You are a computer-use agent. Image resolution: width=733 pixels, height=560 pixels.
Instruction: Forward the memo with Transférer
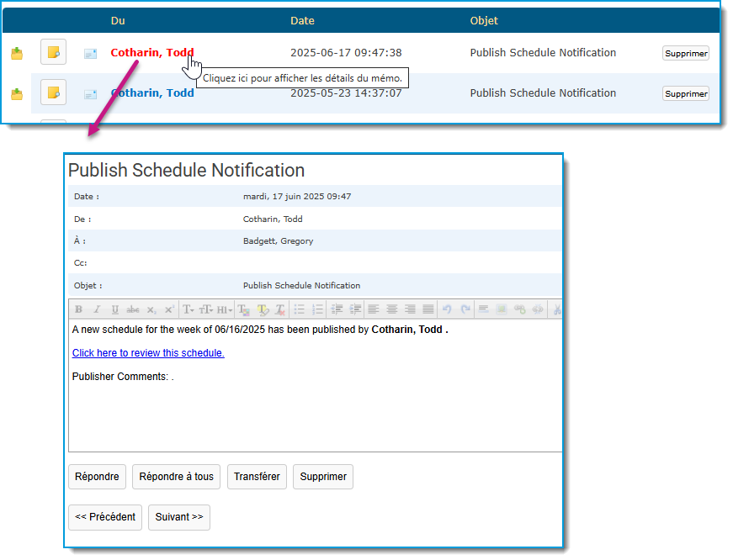[x=257, y=477]
